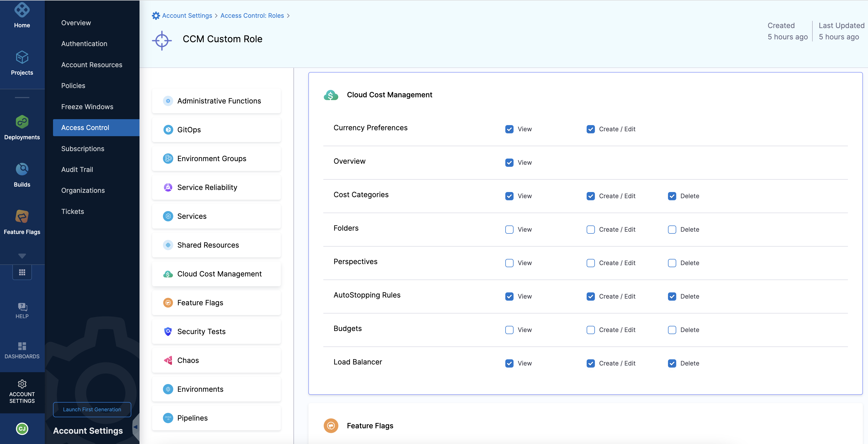Open the Deployments module icon
Image resolution: width=868 pixels, height=444 pixels.
click(x=22, y=122)
